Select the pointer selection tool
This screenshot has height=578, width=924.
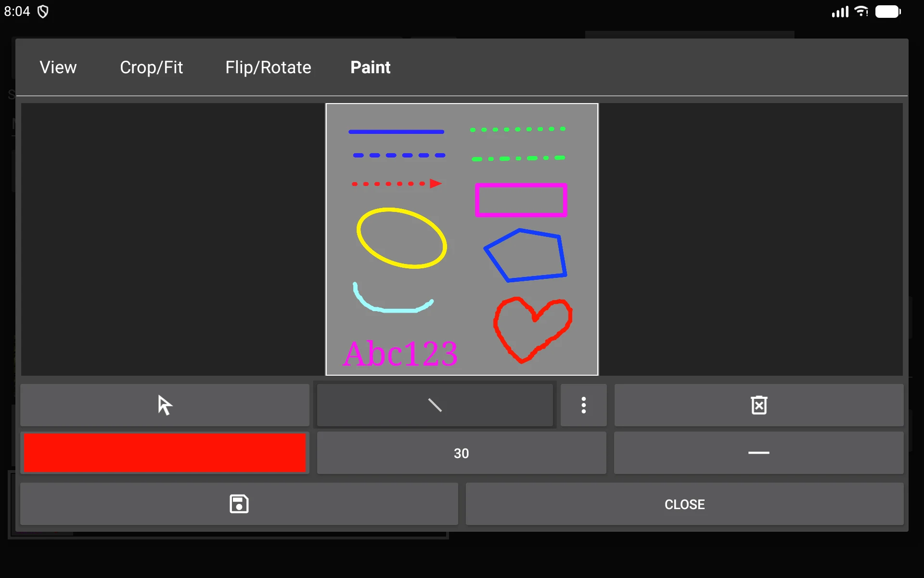(165, 405)
